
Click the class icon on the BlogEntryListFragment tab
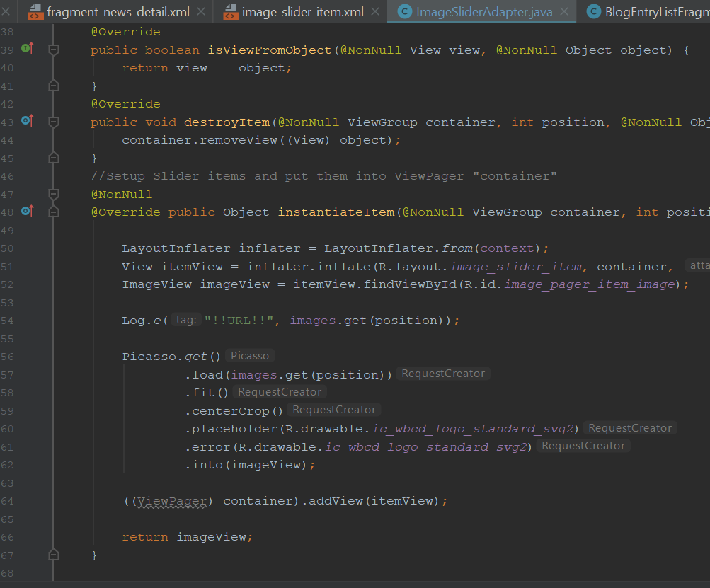(x=593, y=12)
